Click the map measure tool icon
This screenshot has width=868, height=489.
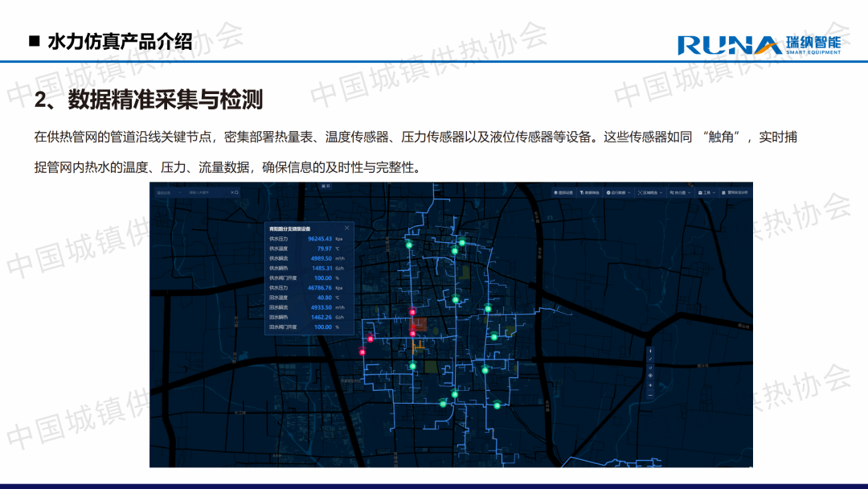click(x=650, y=359)
